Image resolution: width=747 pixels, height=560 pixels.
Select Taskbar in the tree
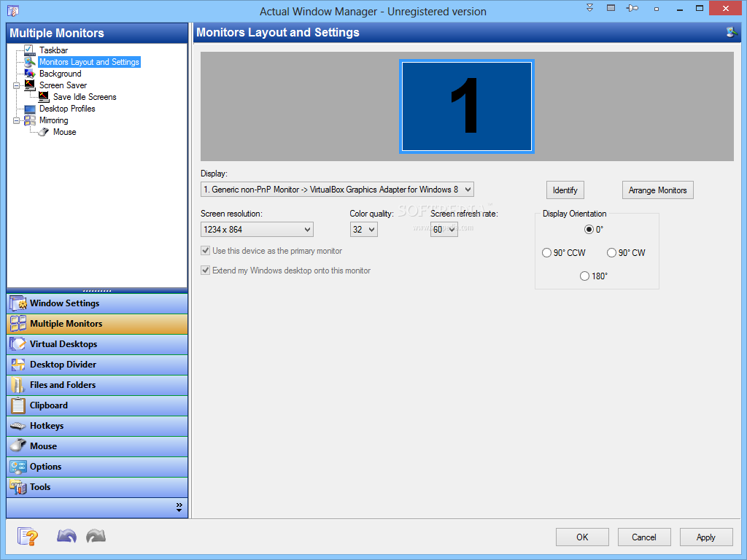tap(53, 50)
